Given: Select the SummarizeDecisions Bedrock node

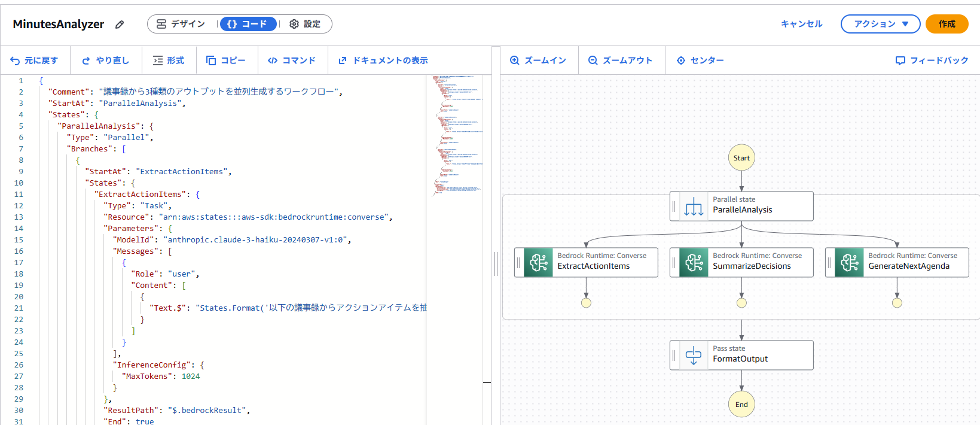Looking at the screenshot, I should (741, 262).
